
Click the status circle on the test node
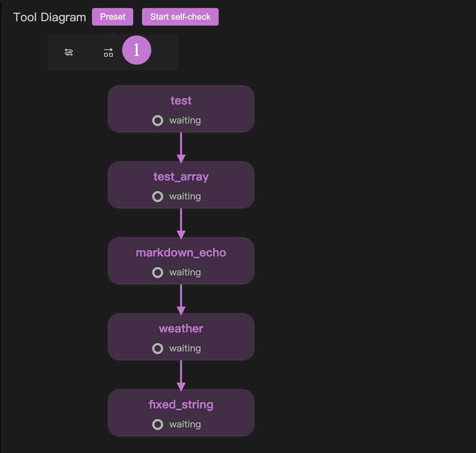(x=158, y=121)
